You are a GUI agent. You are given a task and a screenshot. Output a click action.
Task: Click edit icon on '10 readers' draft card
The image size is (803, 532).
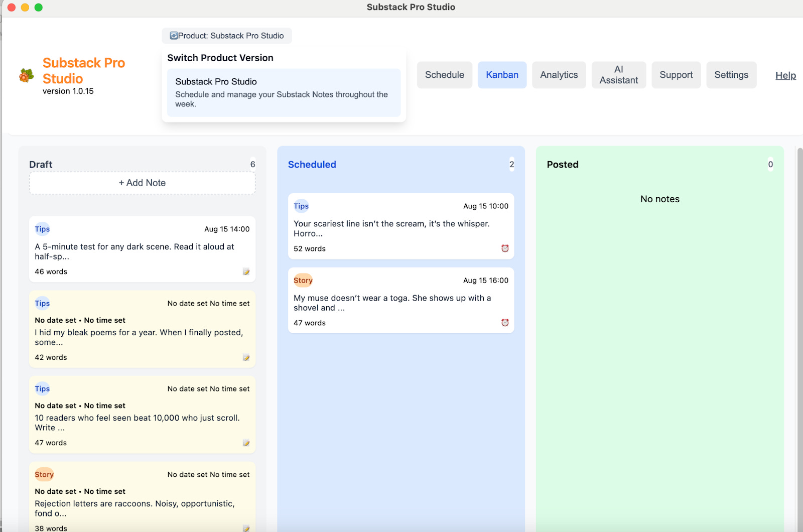246,443
